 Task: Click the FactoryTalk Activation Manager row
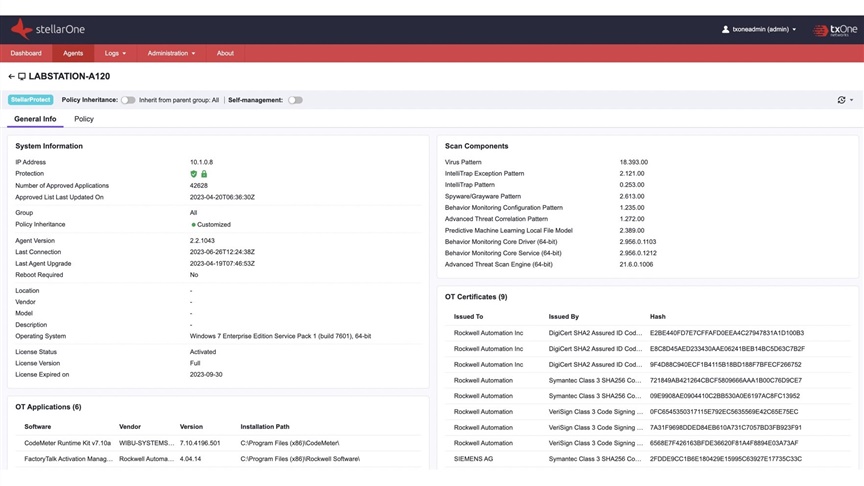(218, 459)
